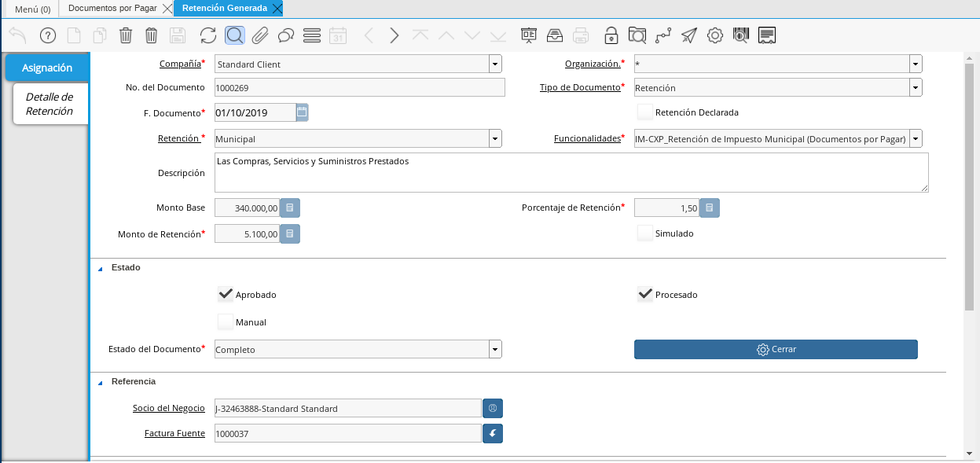This screenshot has height=463, width=980.
Task: Switch to the Documentos por Pagar tab
Action: click(x=112, y=9)
